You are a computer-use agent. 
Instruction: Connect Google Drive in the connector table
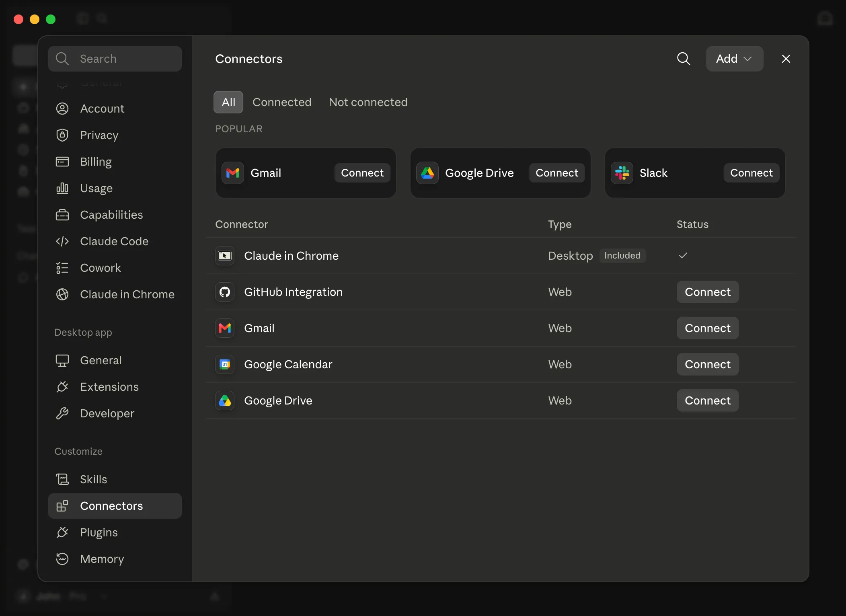[x=708, y=400]
